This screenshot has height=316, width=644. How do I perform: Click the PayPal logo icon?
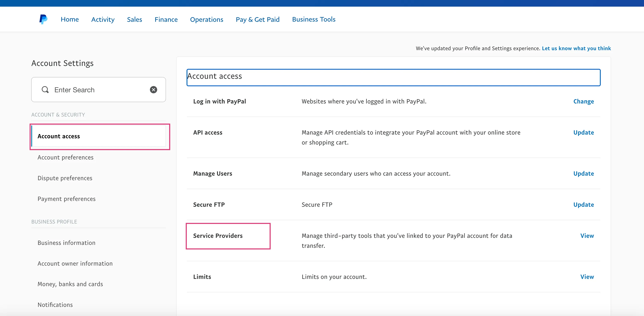[43, 19]
